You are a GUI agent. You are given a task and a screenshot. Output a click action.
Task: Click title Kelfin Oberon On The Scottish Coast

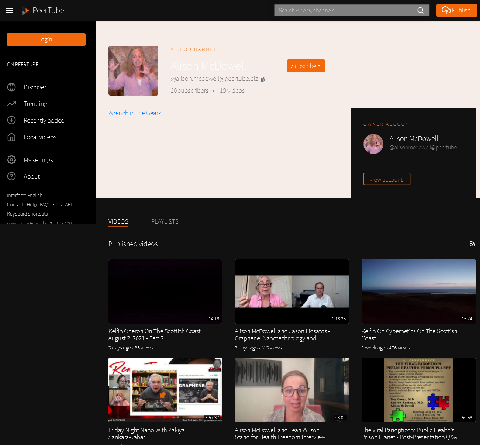[x=155, y=335]
